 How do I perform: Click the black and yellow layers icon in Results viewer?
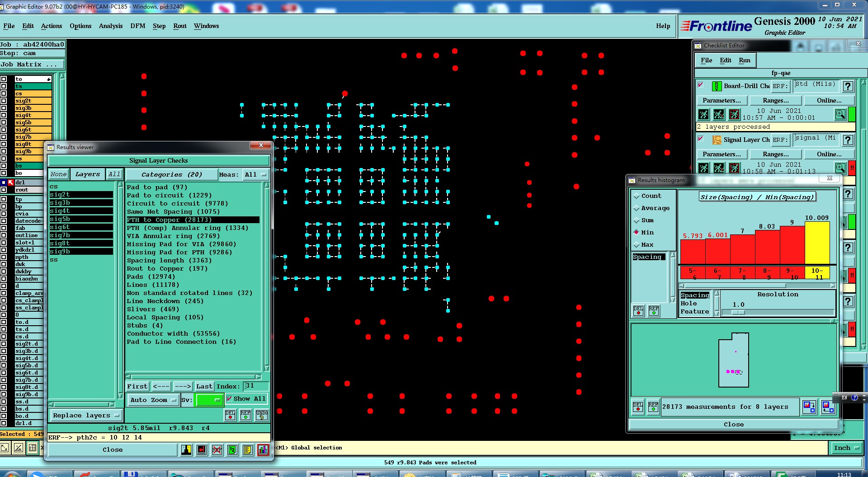click(186, 449)
